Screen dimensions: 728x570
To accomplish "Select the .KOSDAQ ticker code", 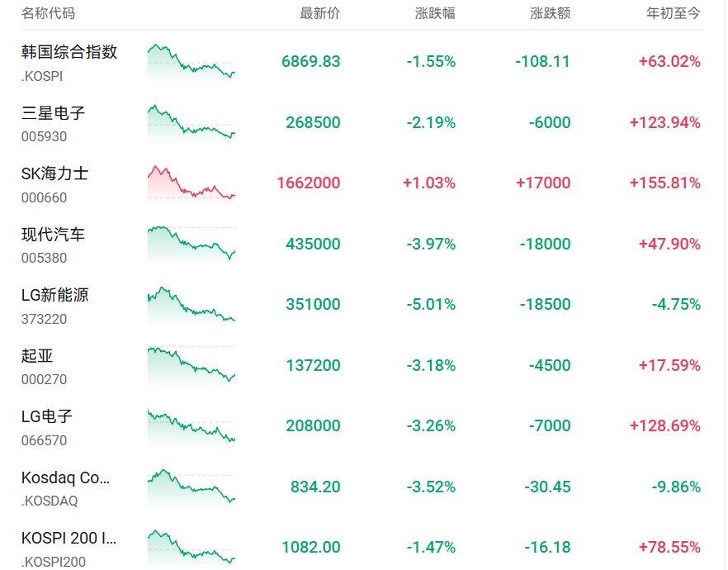I will tap(50, 501).
